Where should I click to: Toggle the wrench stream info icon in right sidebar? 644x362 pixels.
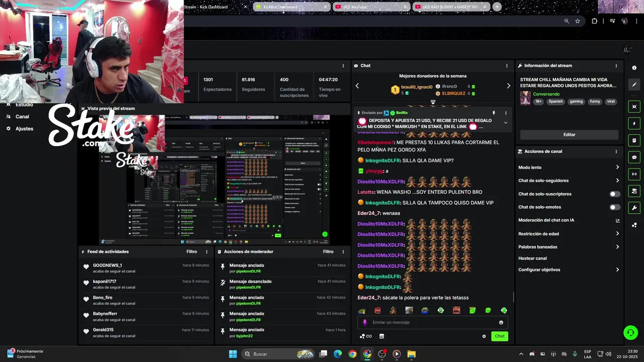click(634, 208)
